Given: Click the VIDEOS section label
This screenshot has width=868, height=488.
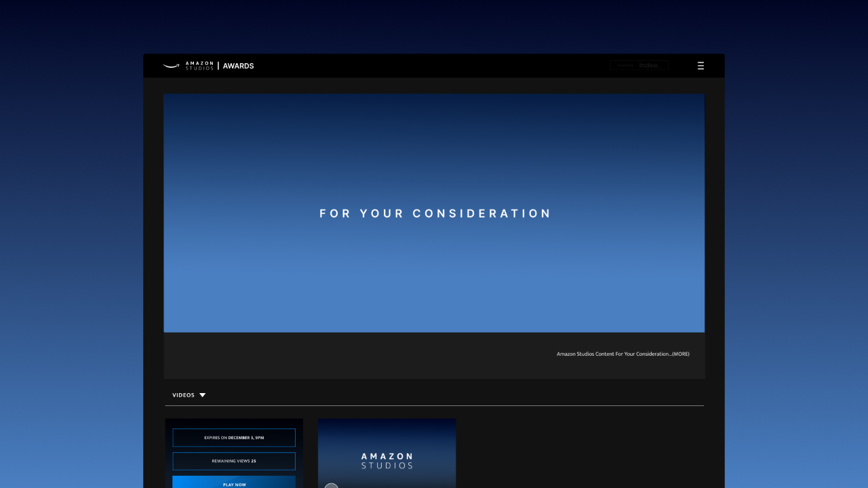Looking at the screenshot, I should click(183, 395).
